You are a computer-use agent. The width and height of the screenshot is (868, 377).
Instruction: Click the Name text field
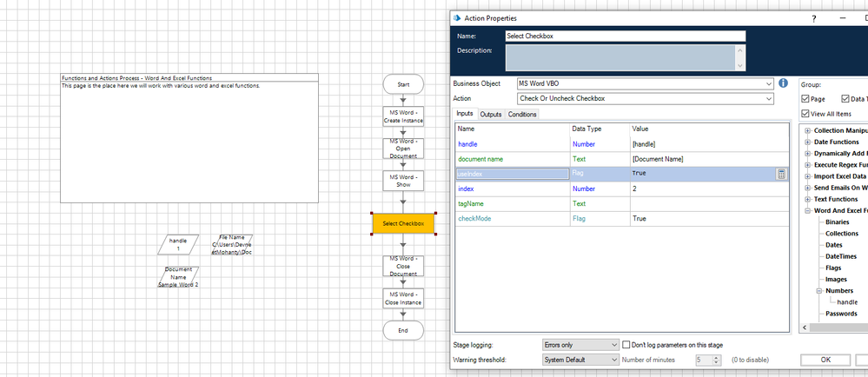tap(625, 36)
